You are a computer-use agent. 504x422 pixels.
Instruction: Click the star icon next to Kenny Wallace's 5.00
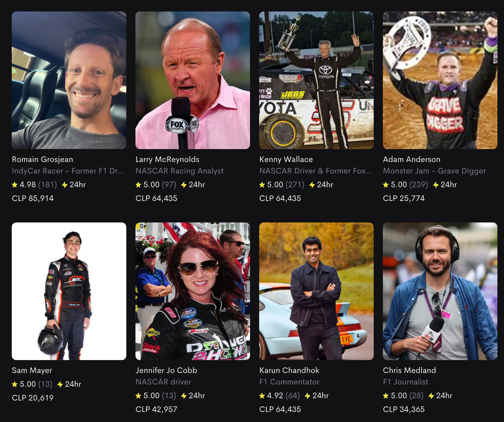(x=262, y=185)
